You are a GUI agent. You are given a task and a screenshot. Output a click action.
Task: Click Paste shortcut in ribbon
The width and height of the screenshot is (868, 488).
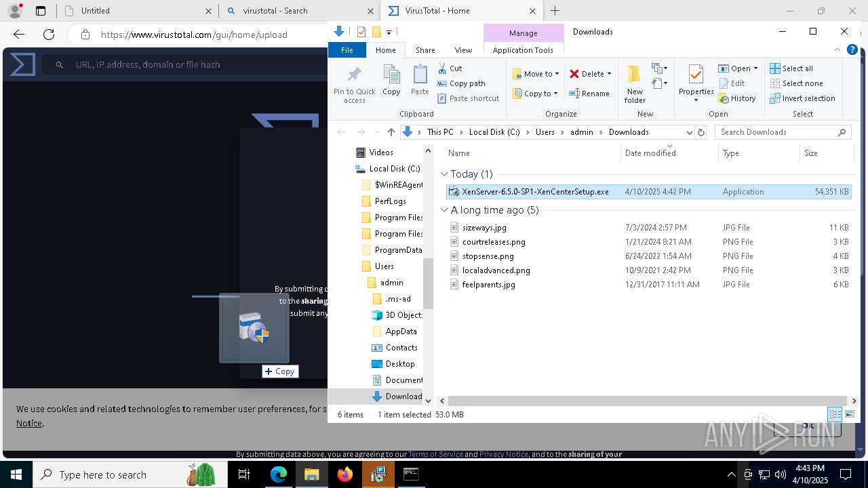click(x=468, y=98)
